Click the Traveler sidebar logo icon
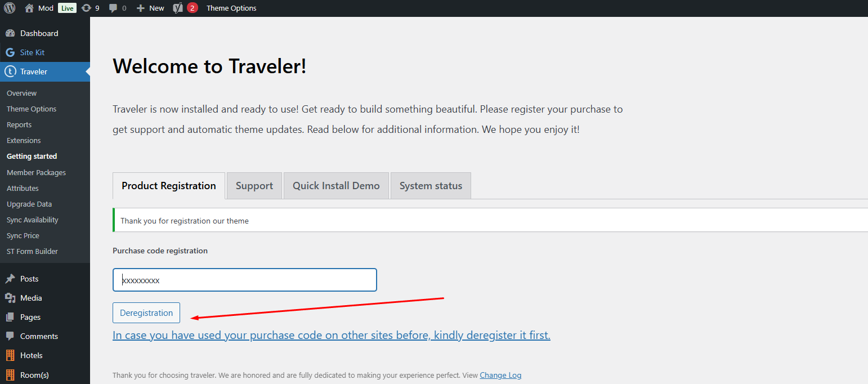Screen dimensions: 868x384 pyautogui.click(x=10, y=72)
